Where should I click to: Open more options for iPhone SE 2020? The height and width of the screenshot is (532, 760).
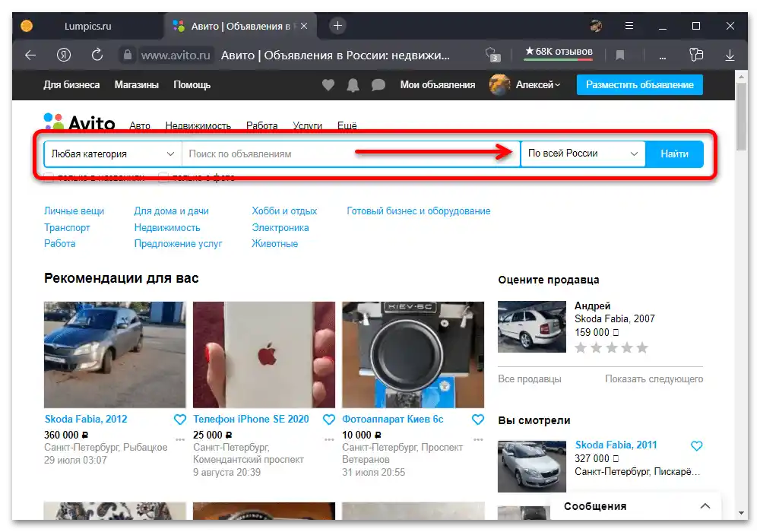(329, 440)
